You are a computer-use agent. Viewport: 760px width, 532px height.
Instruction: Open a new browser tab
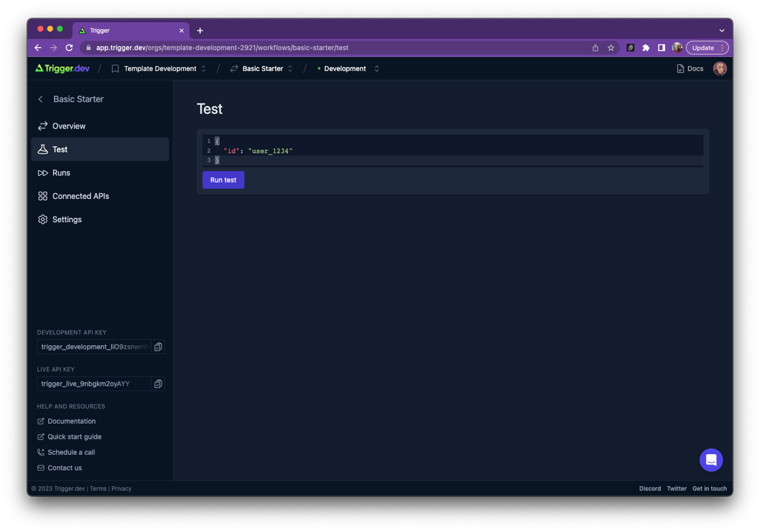[200, 30]
